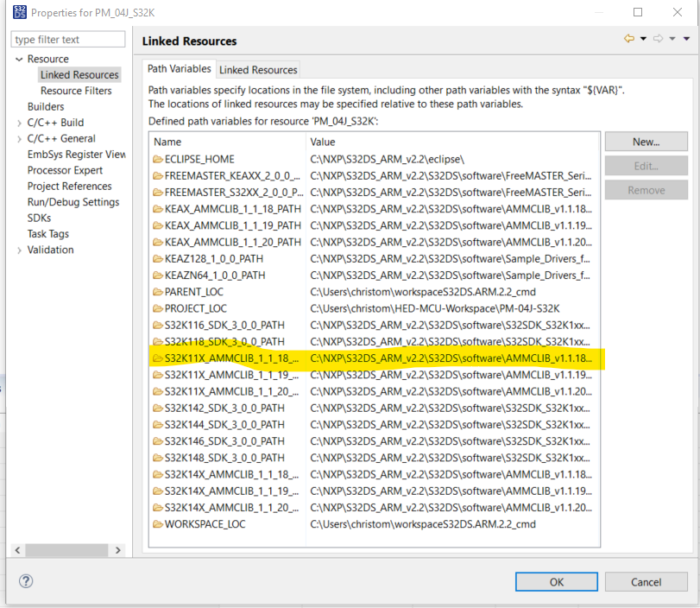Screen dimensions: 700x608
Task: Click the New... button
Action: coord(646,142)
